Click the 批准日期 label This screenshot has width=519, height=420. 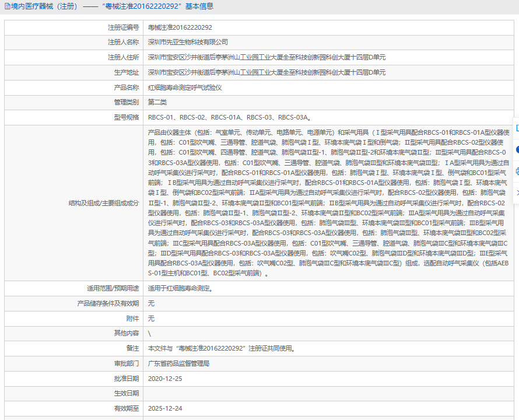(127, 379)
